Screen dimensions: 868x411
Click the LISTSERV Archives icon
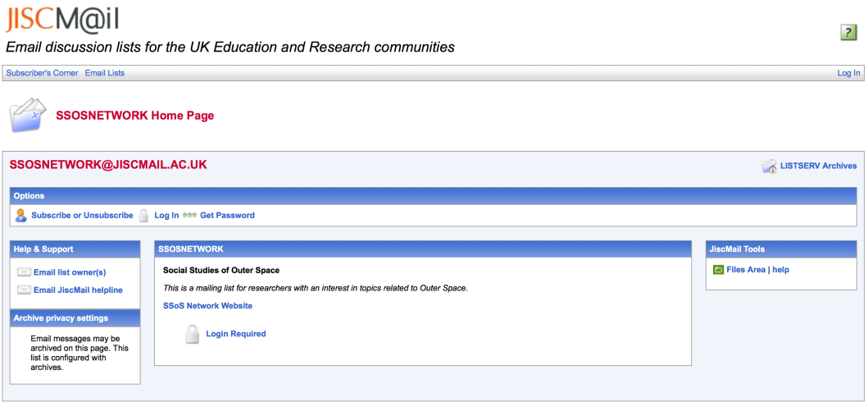tap(769, 167)
